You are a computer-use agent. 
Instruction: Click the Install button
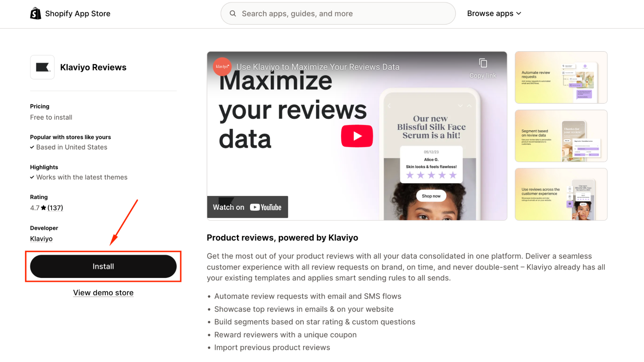point(103,266)
